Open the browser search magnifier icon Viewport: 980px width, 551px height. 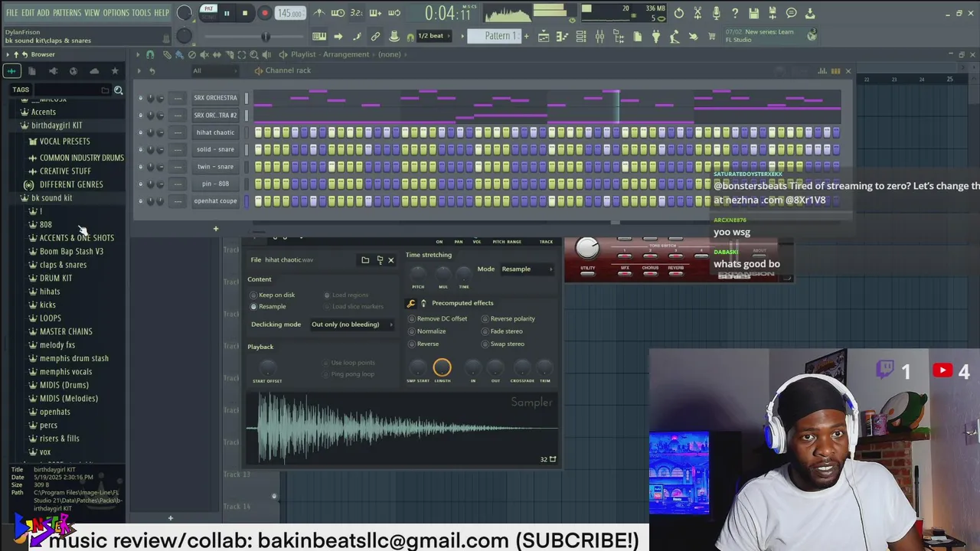119,90
